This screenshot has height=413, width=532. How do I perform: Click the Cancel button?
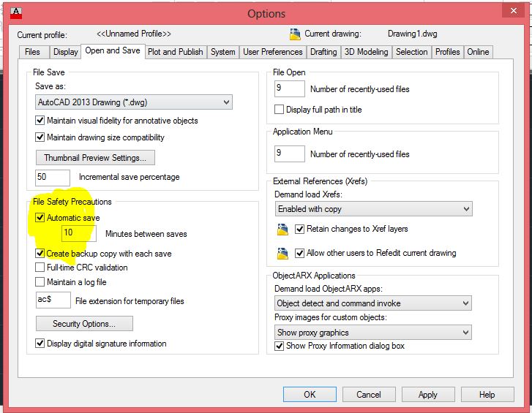[x=369, y=395]
